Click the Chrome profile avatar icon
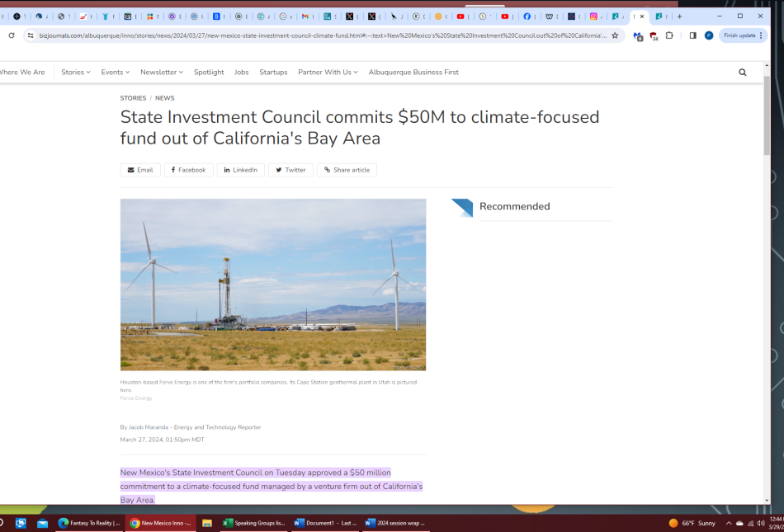 coord(709,35)
